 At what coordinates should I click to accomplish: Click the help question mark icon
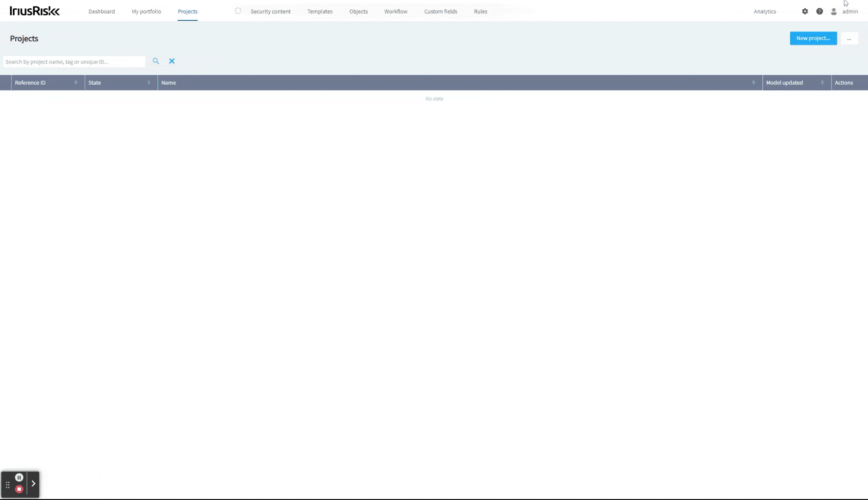(819, 11)
